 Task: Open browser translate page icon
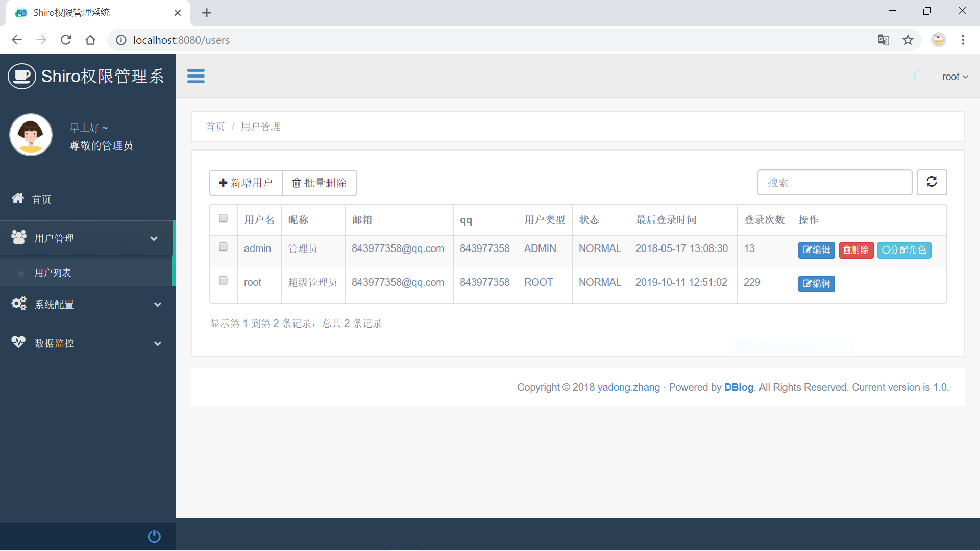(883, 40)
